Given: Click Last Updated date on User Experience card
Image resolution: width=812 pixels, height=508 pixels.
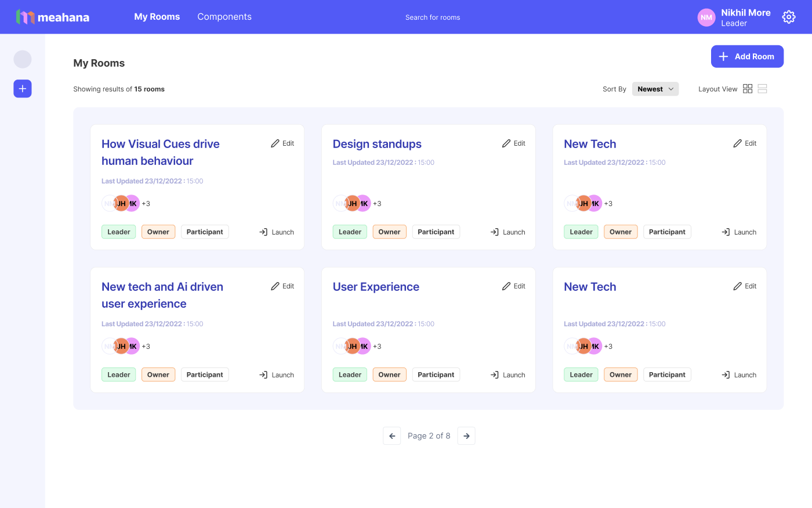Looking at the screenshot, I should click(x=383, y=324).
